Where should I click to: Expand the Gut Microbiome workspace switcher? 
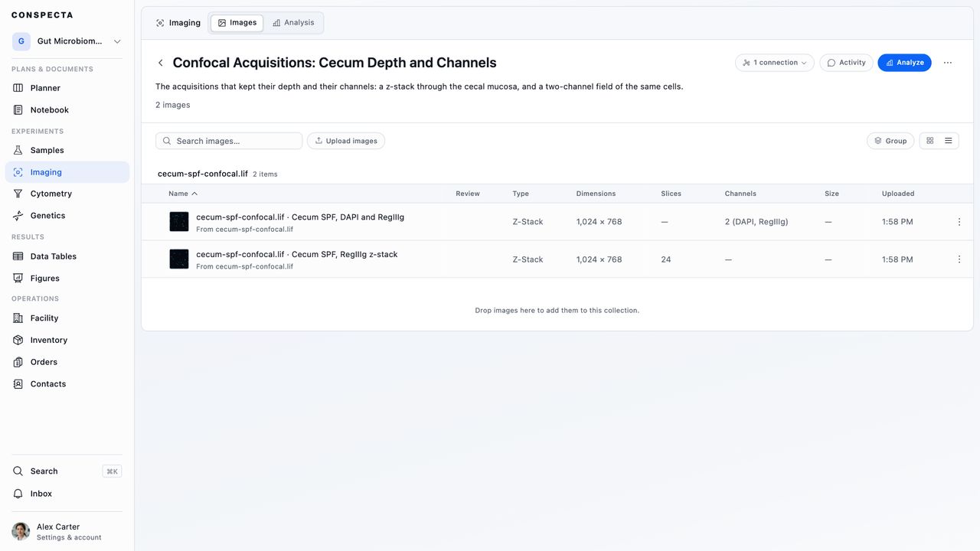(x=67, y=41)
